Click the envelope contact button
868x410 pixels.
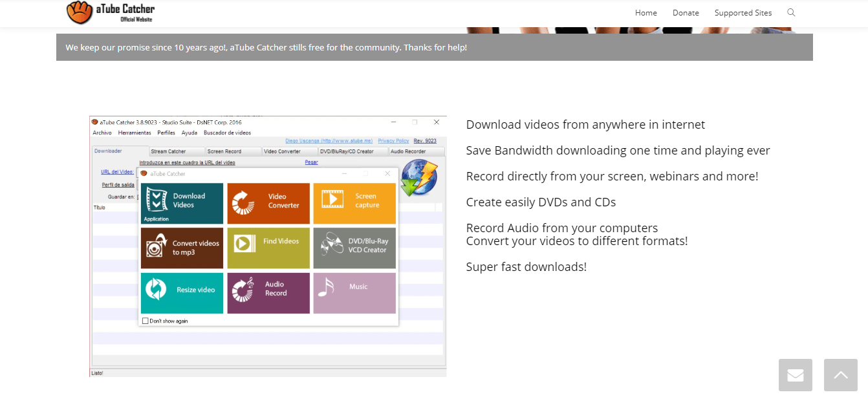pyautogui.click(x=796, y=375)
